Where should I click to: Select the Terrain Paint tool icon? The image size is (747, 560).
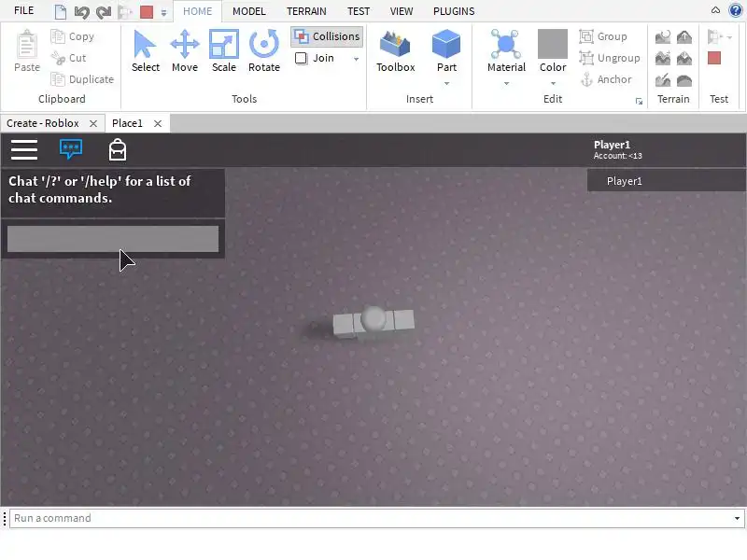pos(663,80)
